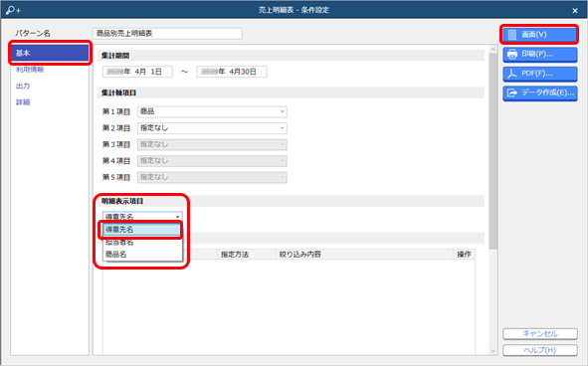Click the 指定方法 column header

[x=247, y=255]
